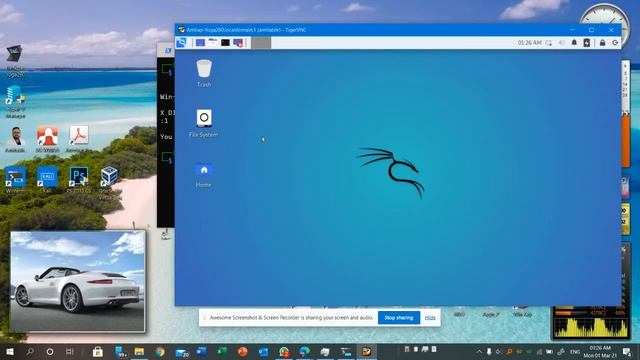
Task: Click the 01:26 AM clock in Kali panel
Action: tap(529, 43)
